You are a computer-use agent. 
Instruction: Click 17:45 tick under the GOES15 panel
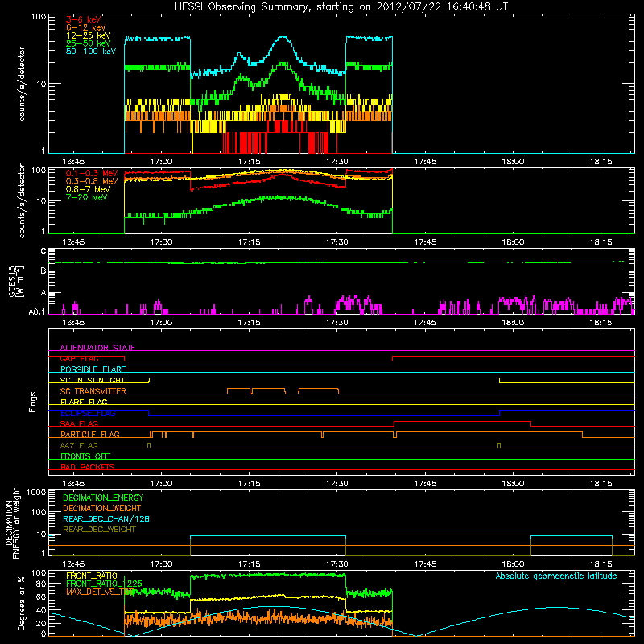(425, 323)
